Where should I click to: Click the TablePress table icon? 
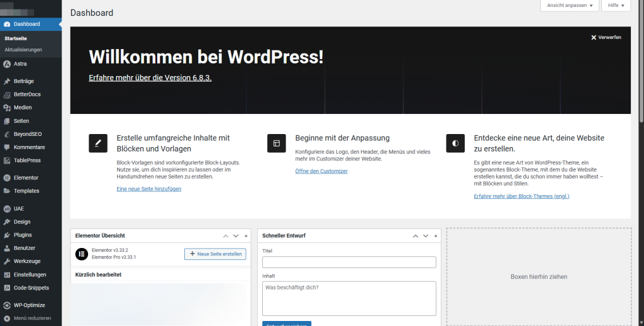(x=7, y=160)
